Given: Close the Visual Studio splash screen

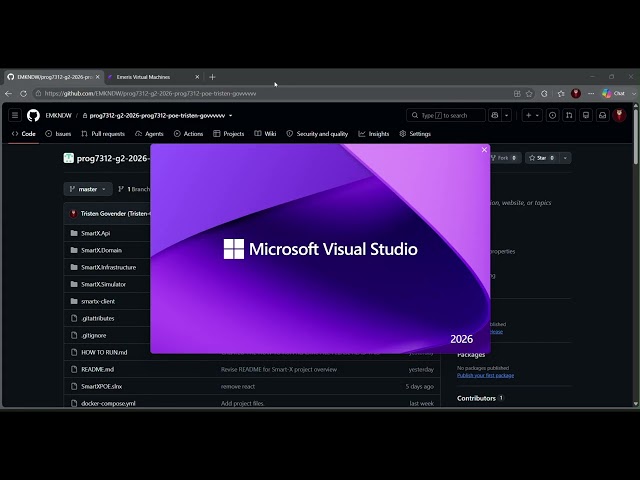Looking at the screenshot, I should pyautogui.click(x=484, y=150).
